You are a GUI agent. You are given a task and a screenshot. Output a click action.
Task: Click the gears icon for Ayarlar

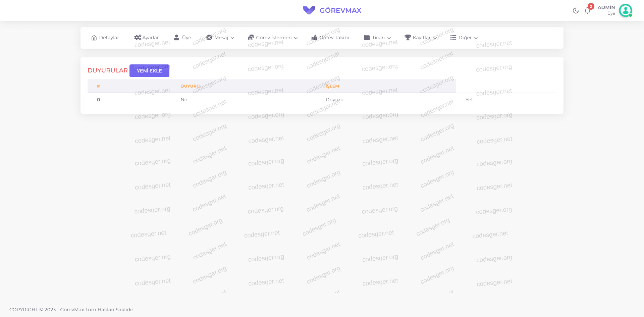[x=138, y=38]
